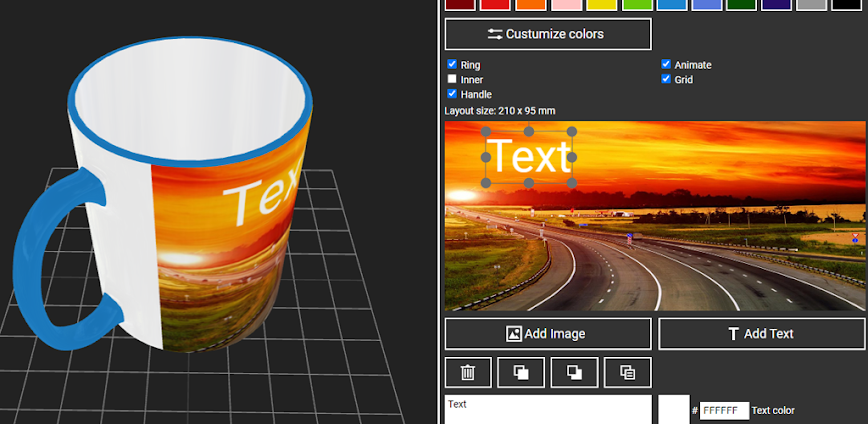The height and width of the screenshot is (424, 868).
Task: Click the bottom-right handle of Text box
Action: (x=572, y=183)
